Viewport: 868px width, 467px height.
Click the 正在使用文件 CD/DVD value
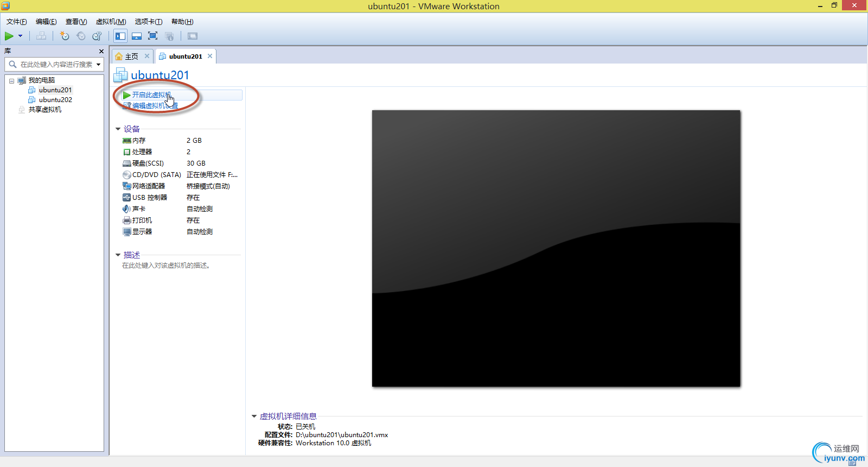click(x=212, y=175)
